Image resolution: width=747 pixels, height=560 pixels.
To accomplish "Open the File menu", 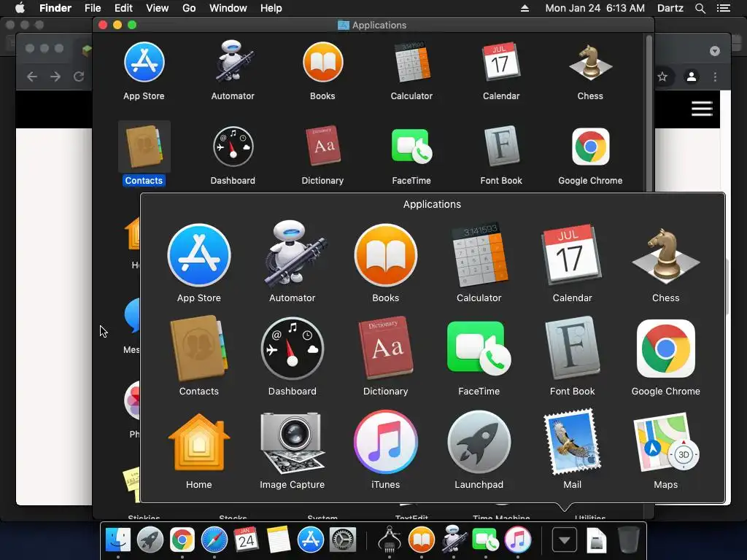I will pos(93,8).
